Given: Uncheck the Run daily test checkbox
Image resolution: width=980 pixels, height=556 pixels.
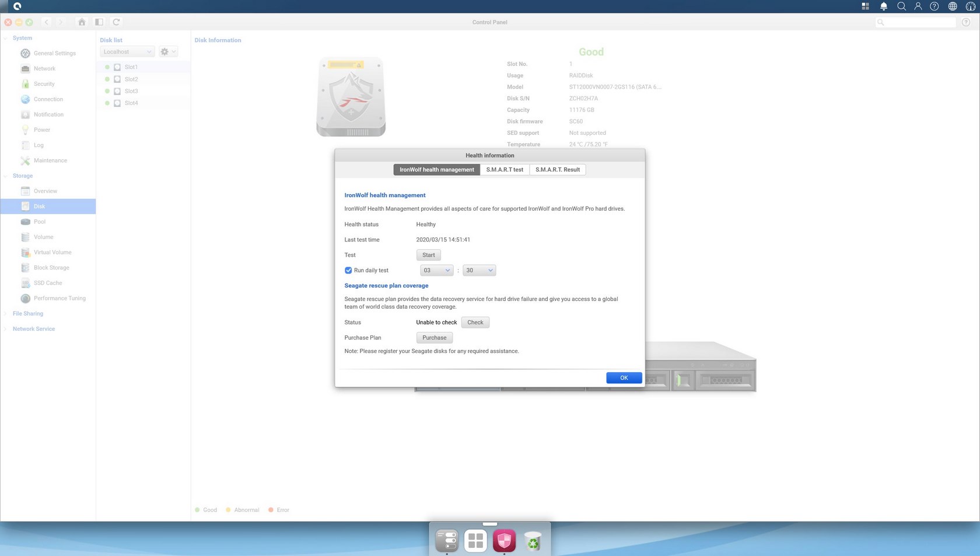Looking at the screenshot, I should (348, 270).
